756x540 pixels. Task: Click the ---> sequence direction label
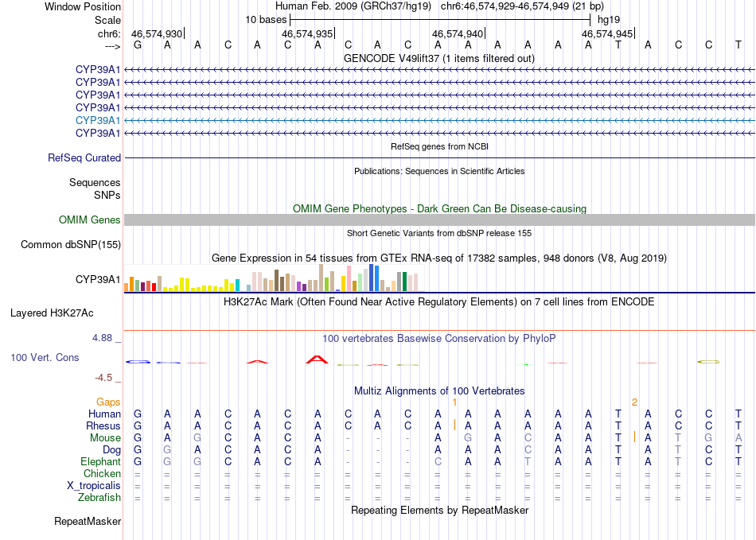coord(113,46)
